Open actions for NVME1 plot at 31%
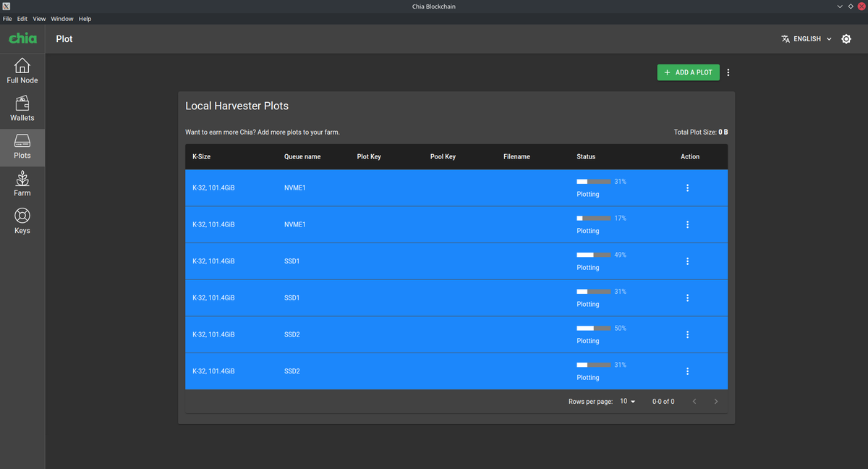The height and width of the screenshot is (469, 868). click(x=687, y=188)
